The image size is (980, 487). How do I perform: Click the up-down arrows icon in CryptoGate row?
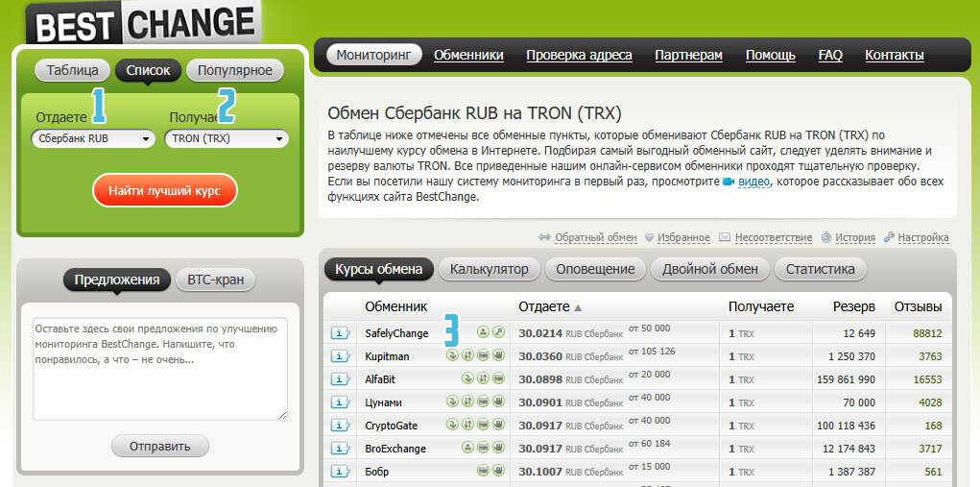[467, 426]
